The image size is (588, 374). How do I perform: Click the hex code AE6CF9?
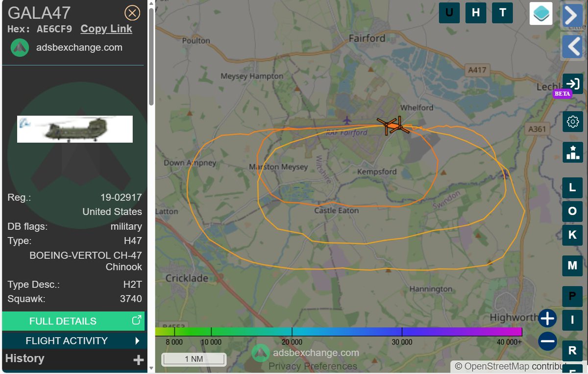(x=54, y=29)
